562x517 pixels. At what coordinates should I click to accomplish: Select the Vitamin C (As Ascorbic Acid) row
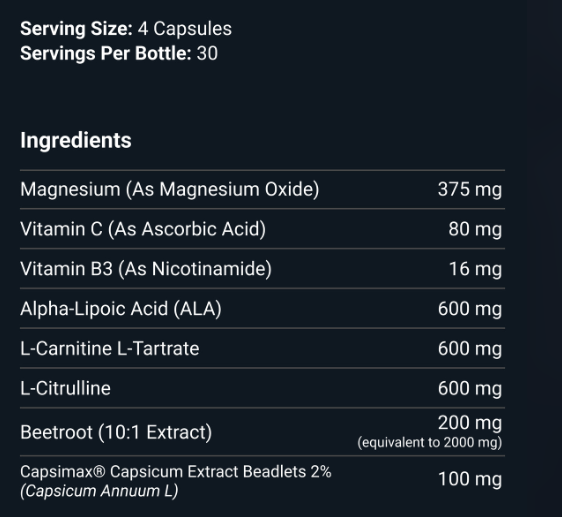pos(262,229)
